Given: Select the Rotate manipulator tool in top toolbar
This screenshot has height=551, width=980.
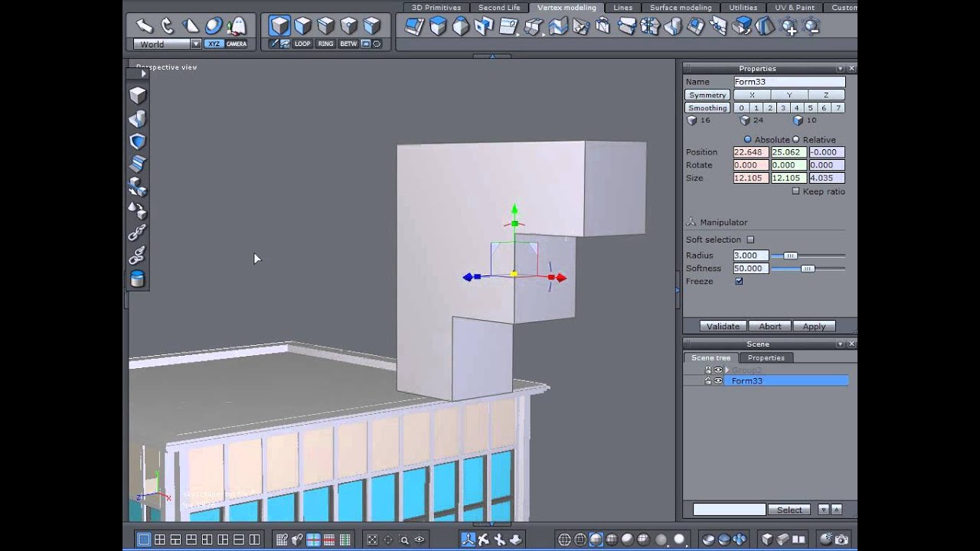Looking at the screenshot, I should pyautogui.click(x=167, y=26).
